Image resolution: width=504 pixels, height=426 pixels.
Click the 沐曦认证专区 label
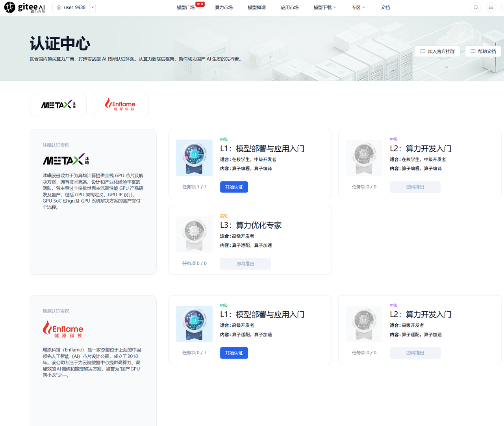coord(56,145)
